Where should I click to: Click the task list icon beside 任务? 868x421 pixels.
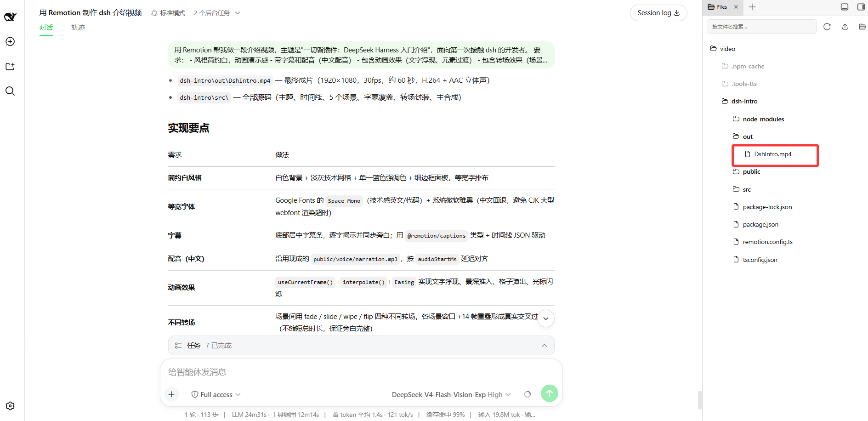178,346
